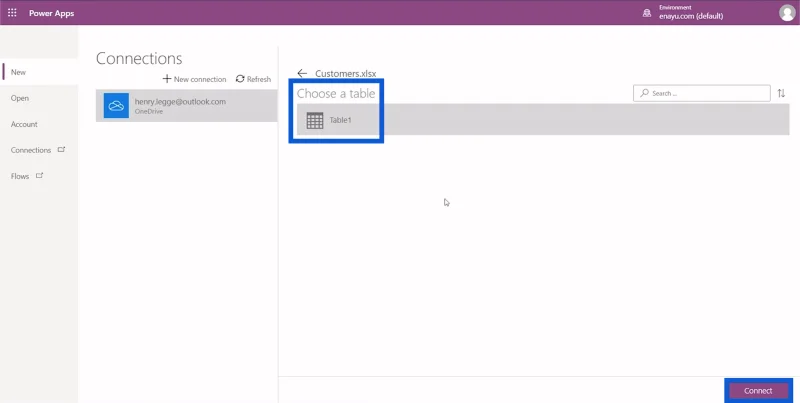Click the Table1 grid icon
The image size is (800, 403).
point(315,120)
